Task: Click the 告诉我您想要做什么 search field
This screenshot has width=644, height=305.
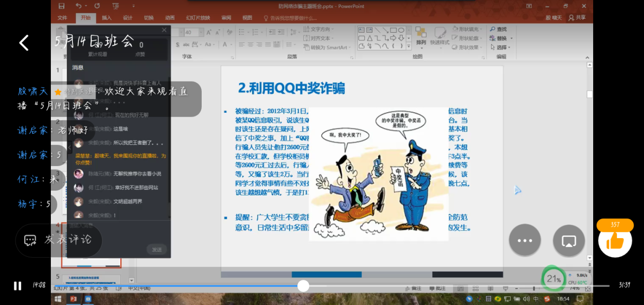Action: point(290,18)
